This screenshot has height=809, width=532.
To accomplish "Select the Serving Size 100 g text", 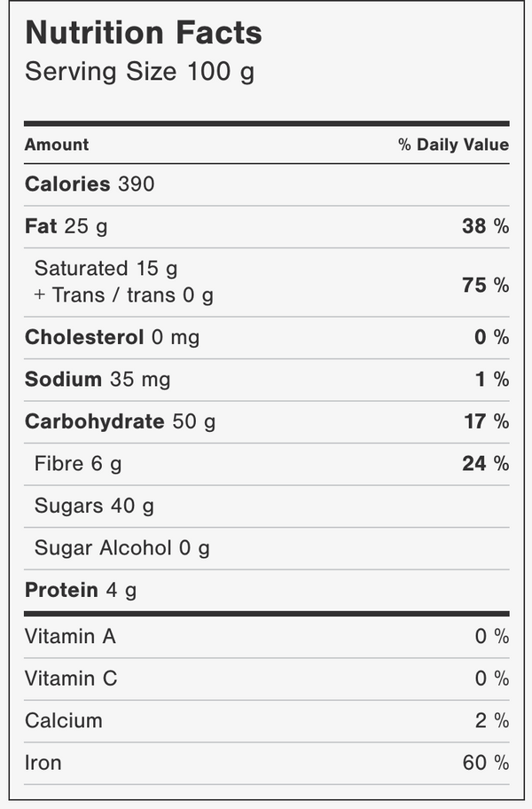I will pos(140,72).
